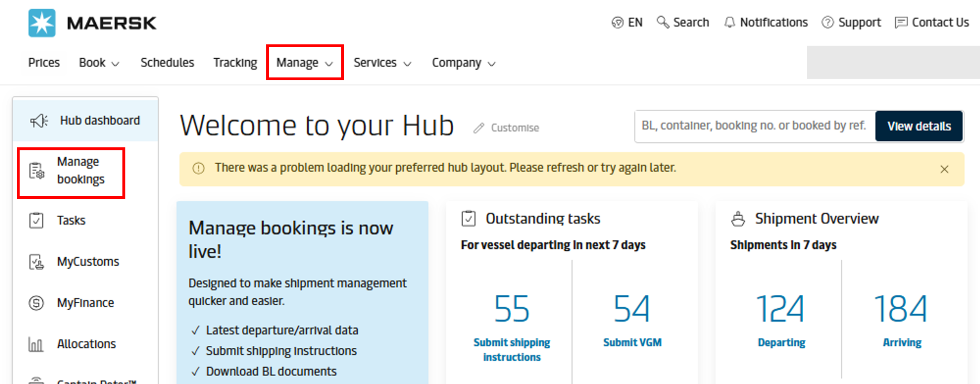The width and height of the screenshot is (980, 384).
Task: Open the Prices menu item
Action: (44, 63)
